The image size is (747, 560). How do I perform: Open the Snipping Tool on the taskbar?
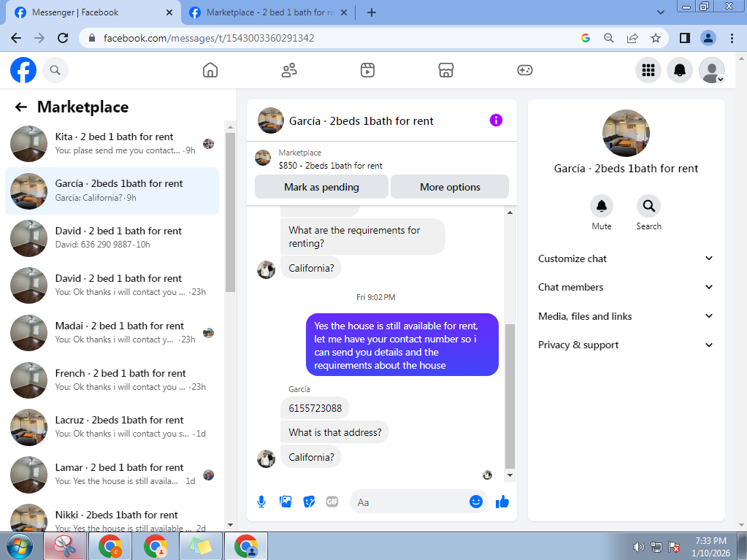click(65, 546)
